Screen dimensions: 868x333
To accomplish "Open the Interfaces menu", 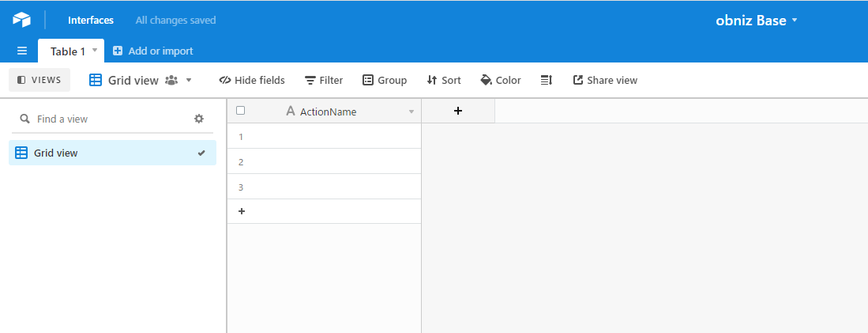I will (91, 20).
